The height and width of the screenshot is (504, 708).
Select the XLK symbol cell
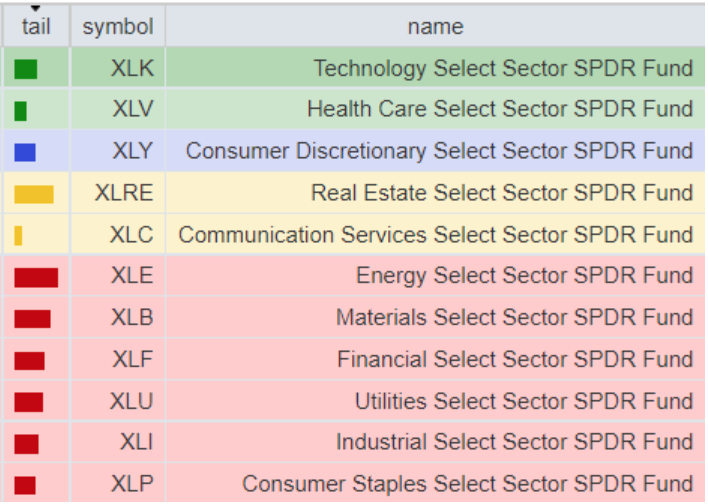click(x=132, y=68)
